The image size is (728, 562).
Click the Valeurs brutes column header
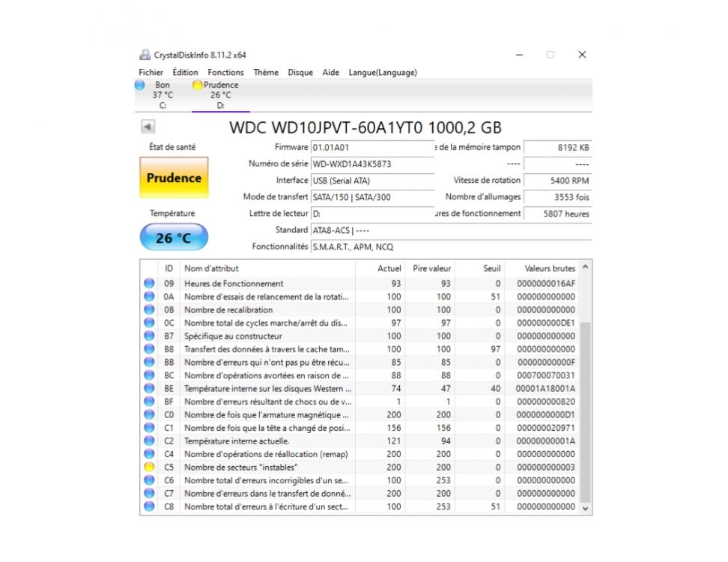click(550, 268)
